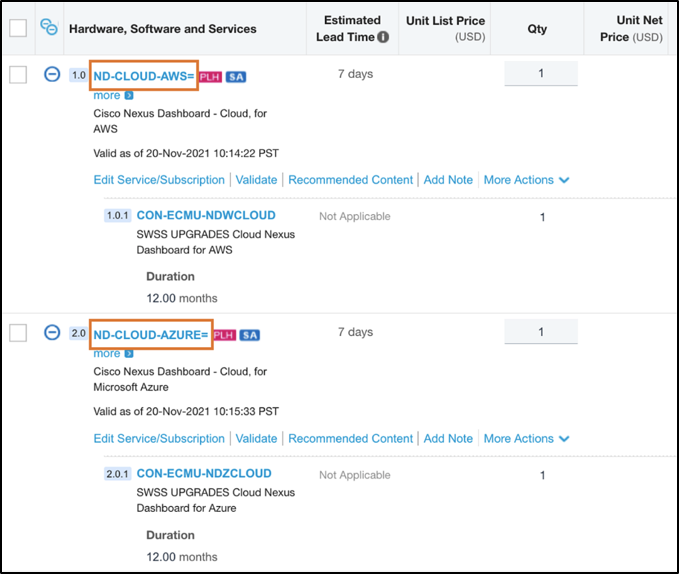Viewport: 679px width, 574px height.
Task: Click the PLH badge on ND-CLOUD-AWS= line
Action: [x=210, y=77]
